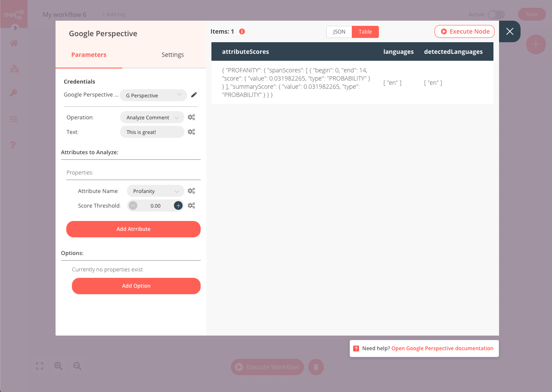Open the Profanity attribute name dropdown
Screen dimensions: 552x392
pyautogui.click(x=155, y=191)
